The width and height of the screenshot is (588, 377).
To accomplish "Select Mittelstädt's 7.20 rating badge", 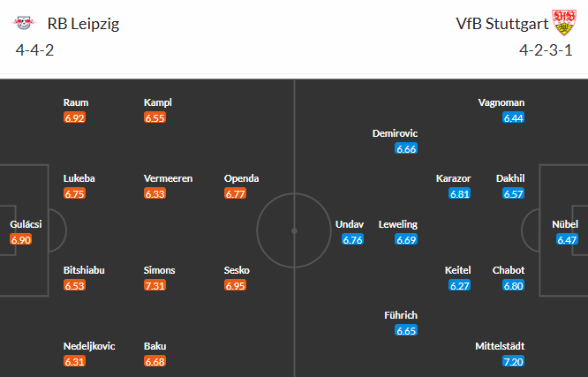I will [x=513, y=362].
